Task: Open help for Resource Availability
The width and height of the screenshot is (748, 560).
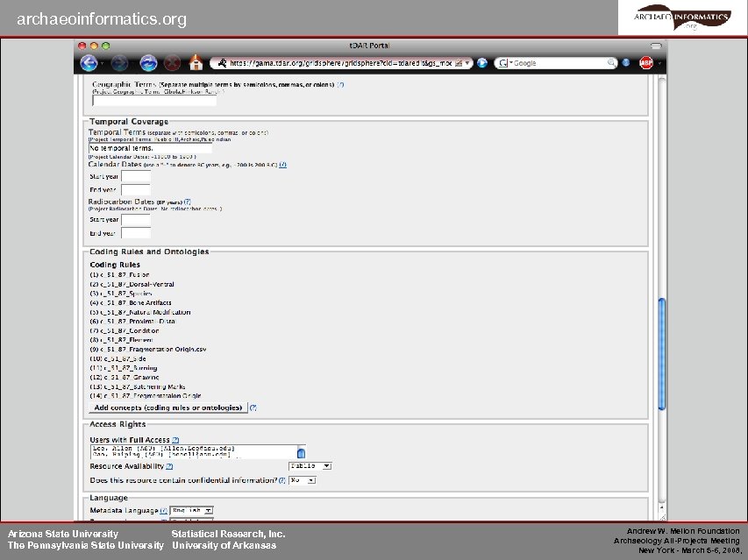Action: tap(169, 466)
